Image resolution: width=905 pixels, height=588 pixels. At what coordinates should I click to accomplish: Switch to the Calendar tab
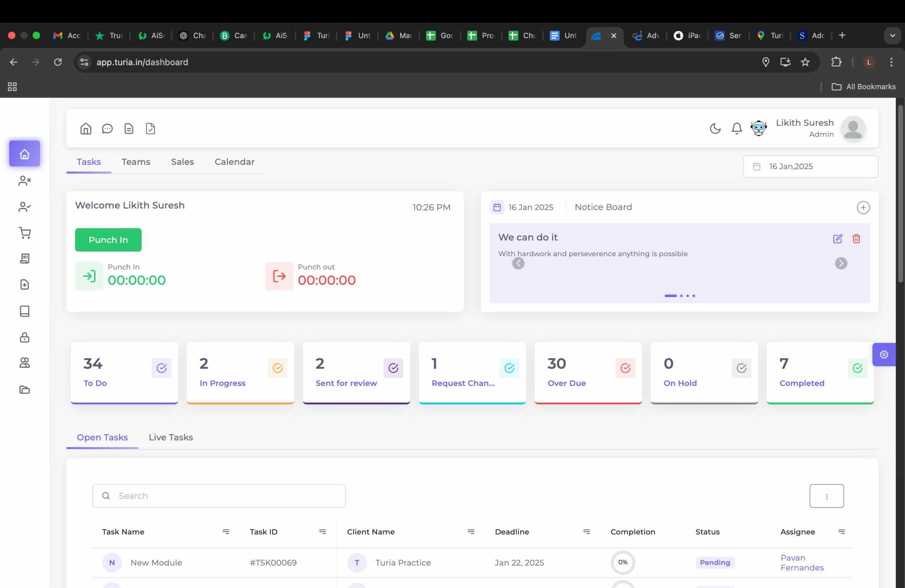(234, 162)
